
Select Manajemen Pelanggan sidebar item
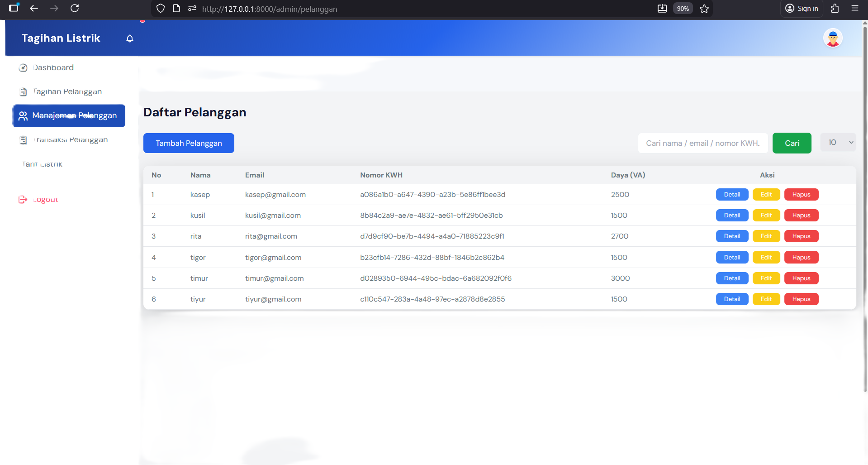tap(69, 116)
